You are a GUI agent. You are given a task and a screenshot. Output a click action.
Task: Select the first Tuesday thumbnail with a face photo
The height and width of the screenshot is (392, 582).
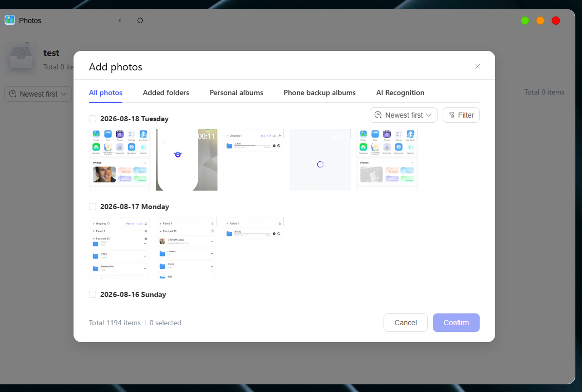pyautogui.click(x=119, y=160)
